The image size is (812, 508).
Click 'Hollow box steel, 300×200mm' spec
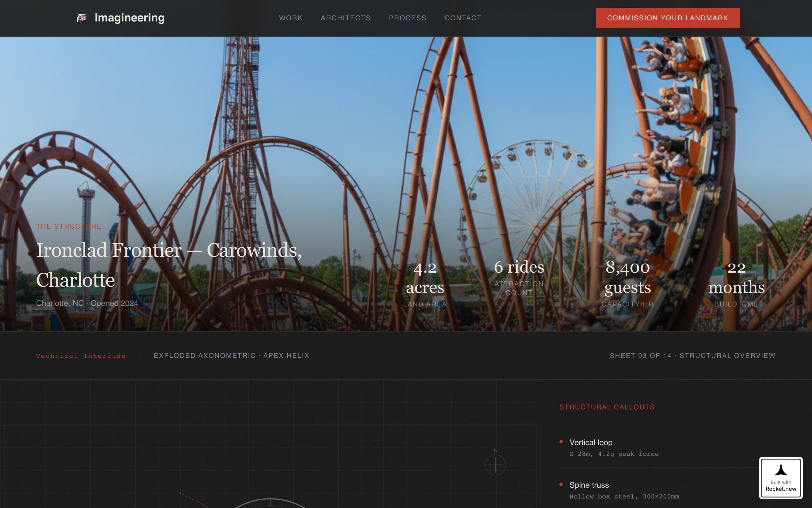[x=624, y=496]
